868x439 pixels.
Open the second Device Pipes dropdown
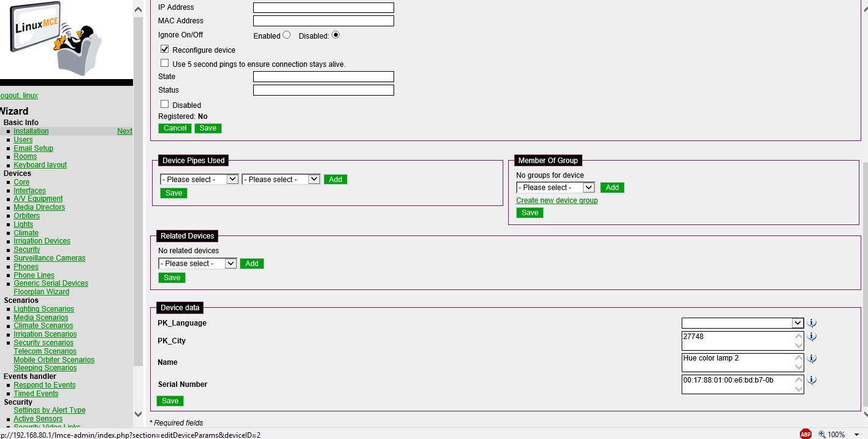tap(281, 179)
